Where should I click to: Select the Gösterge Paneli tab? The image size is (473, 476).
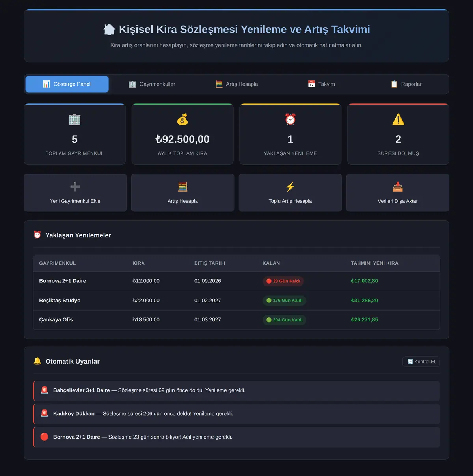[67, 84]
